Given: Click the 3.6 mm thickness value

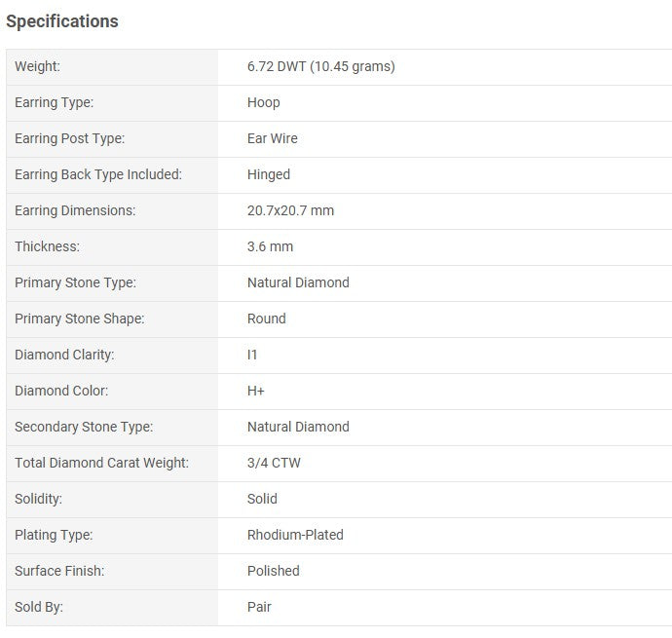Looking at the screenshot, I should [x=270, y=246].
